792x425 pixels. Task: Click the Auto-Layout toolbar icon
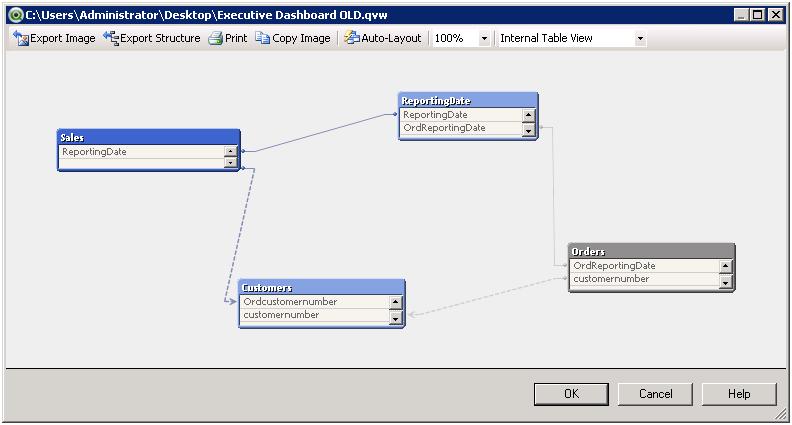coord(352,38)
